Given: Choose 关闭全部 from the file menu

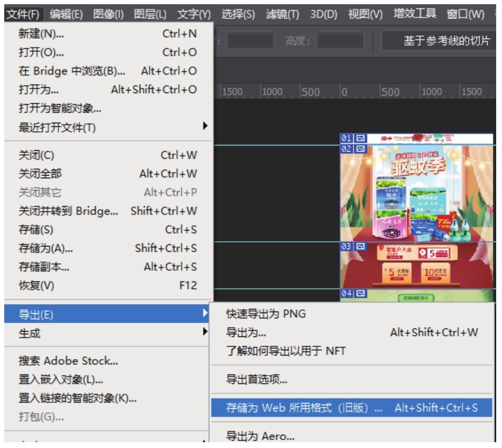Looking at the screenshot, I should coord(108,173).
